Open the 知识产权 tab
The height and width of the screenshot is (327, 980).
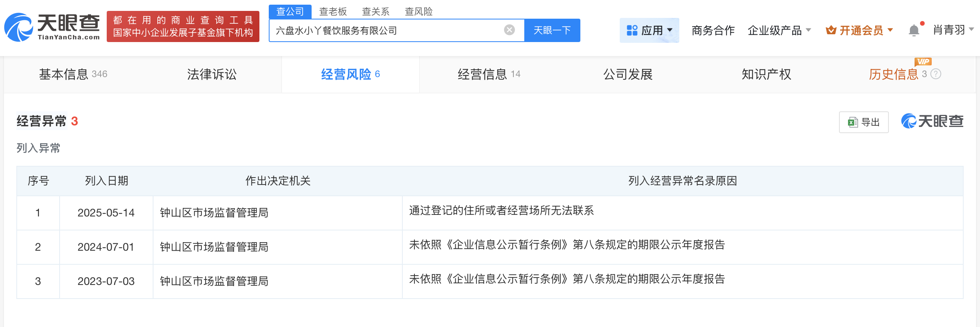pos(767,74)
